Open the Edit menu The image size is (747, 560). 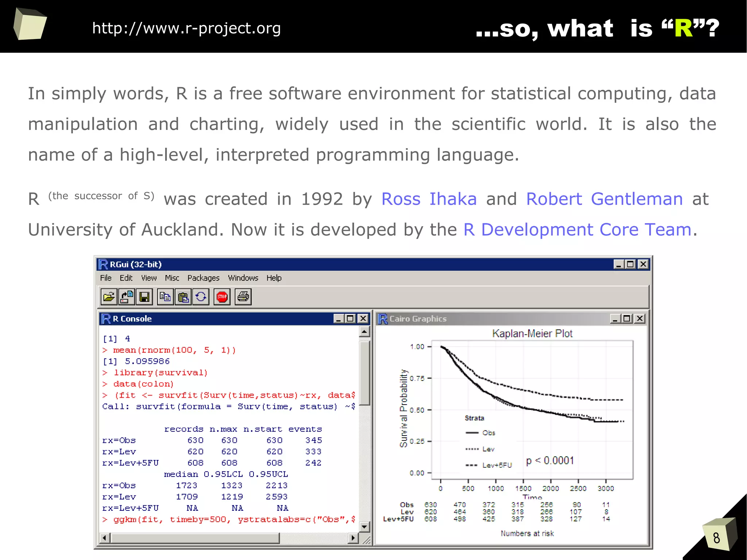[x=126, y=278]
